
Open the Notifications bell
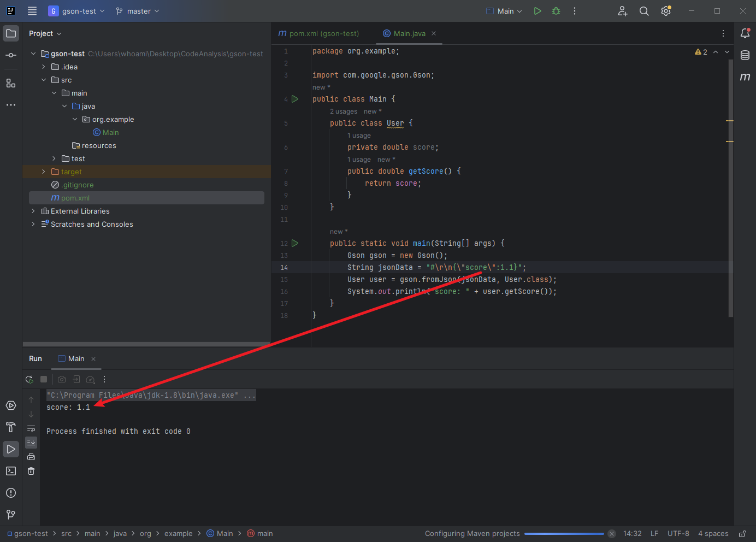tap(745, 33)
